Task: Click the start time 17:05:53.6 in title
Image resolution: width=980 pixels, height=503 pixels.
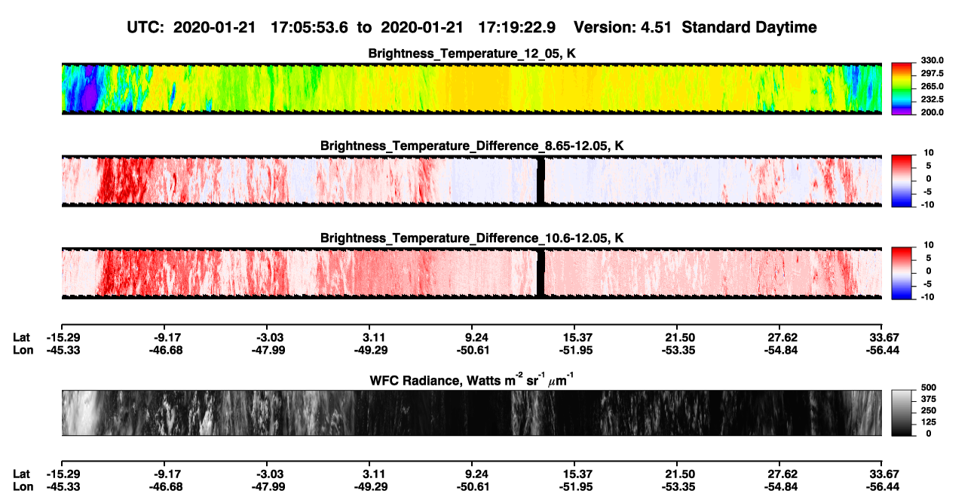Action: (x=311, y=27)
